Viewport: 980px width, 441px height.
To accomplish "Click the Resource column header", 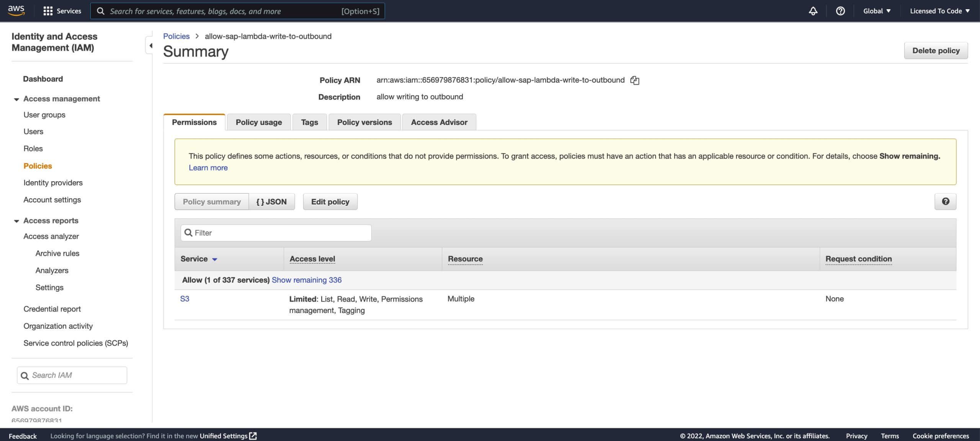I will pyautogui.click(x=465, y=259).
